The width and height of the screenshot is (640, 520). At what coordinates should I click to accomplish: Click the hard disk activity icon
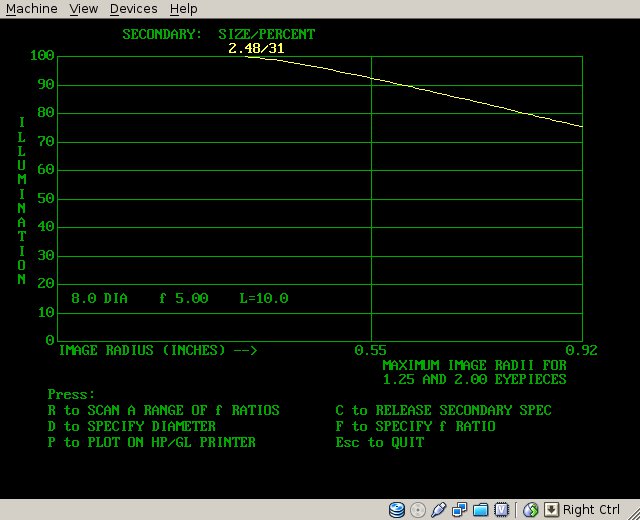click(396, 509)
